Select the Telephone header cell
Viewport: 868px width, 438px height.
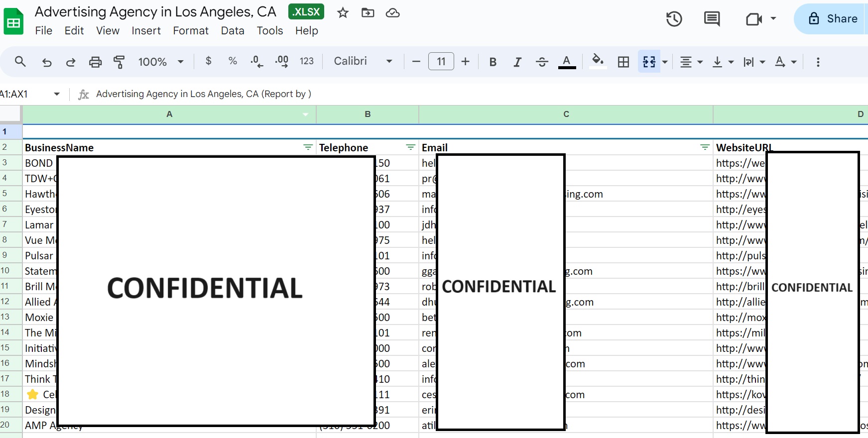point(368,147)
